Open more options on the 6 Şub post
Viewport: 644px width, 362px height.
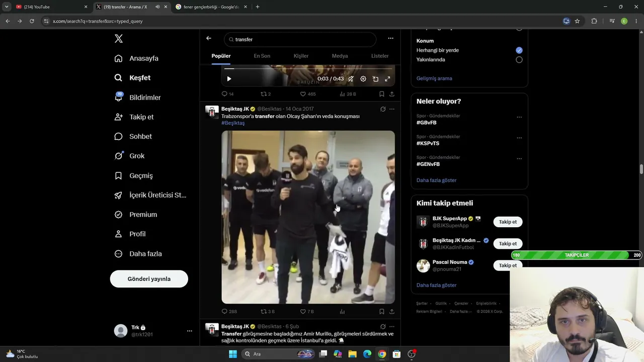(x=392, y=327)
